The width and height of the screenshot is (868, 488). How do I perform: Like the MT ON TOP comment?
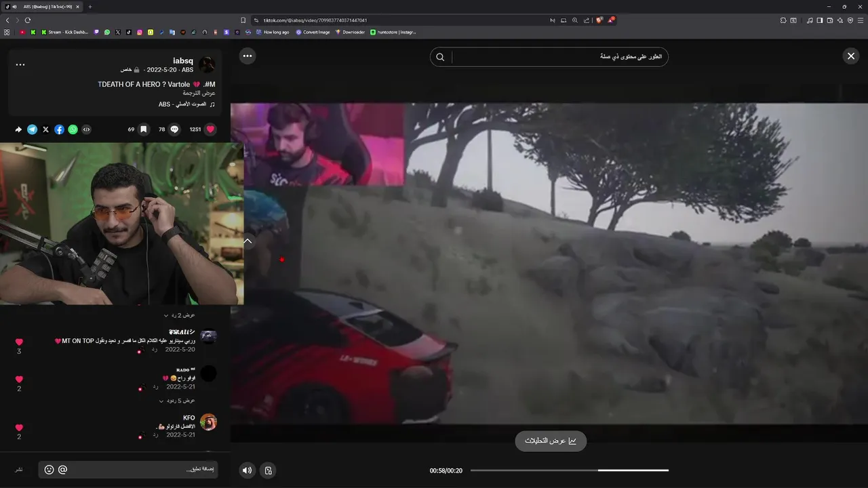tap(19, 342)
